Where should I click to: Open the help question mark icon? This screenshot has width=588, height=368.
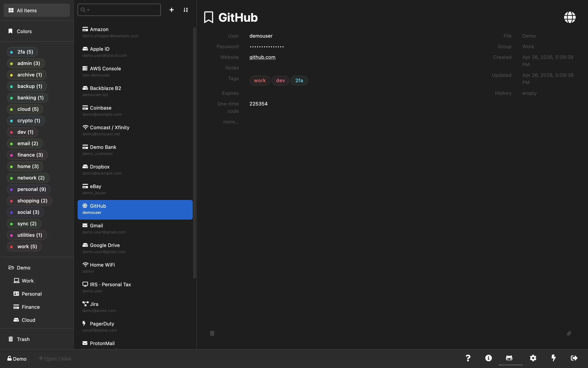pos(468,358)
